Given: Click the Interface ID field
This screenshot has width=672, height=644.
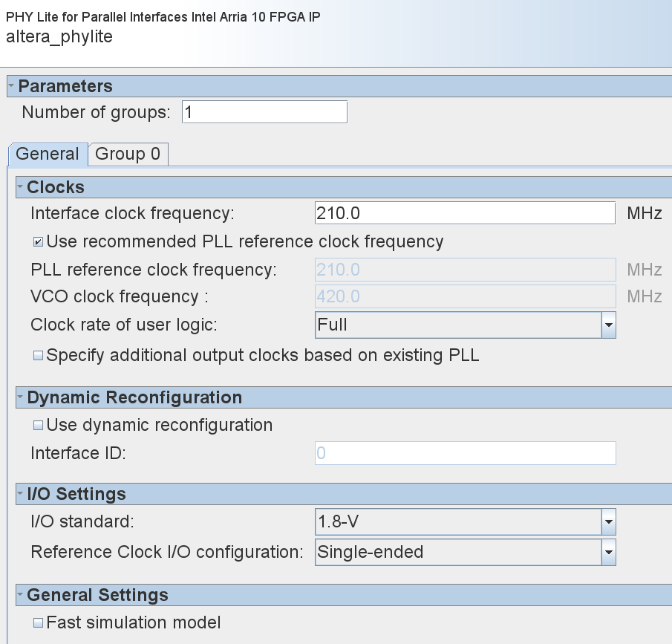Looking at the screenshot, I should 465,453.
